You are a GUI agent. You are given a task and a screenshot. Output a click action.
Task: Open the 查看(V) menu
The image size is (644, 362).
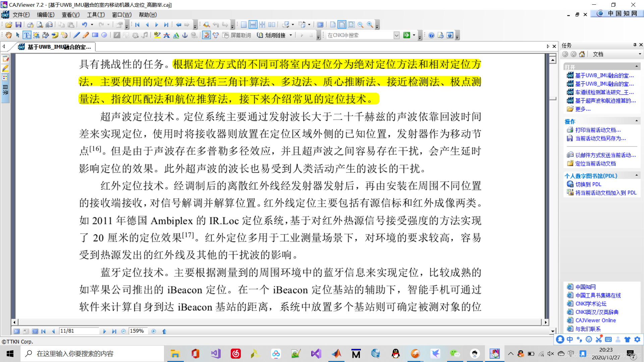[x=70, y=15]
